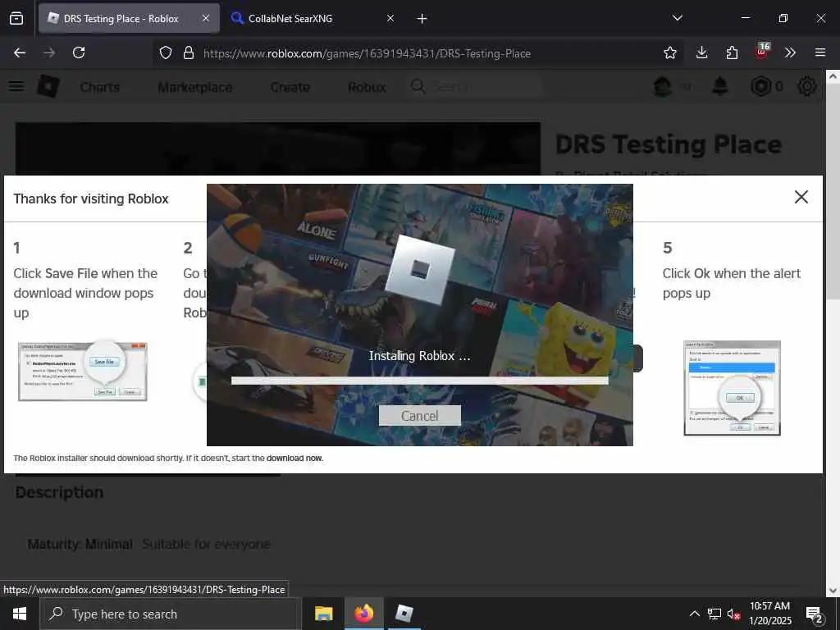Open the Roblox user avatar profile
The image size is (840, 630).
663,86
